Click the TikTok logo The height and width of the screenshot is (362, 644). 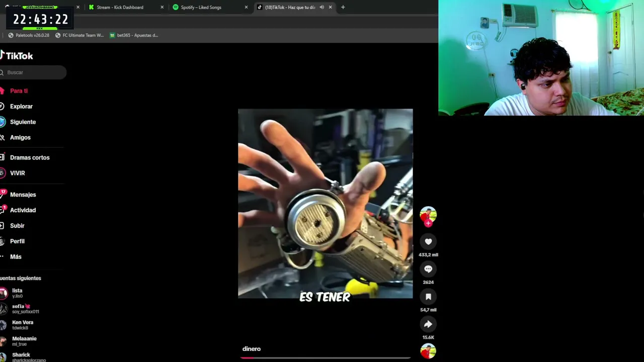tap(17, 56)
